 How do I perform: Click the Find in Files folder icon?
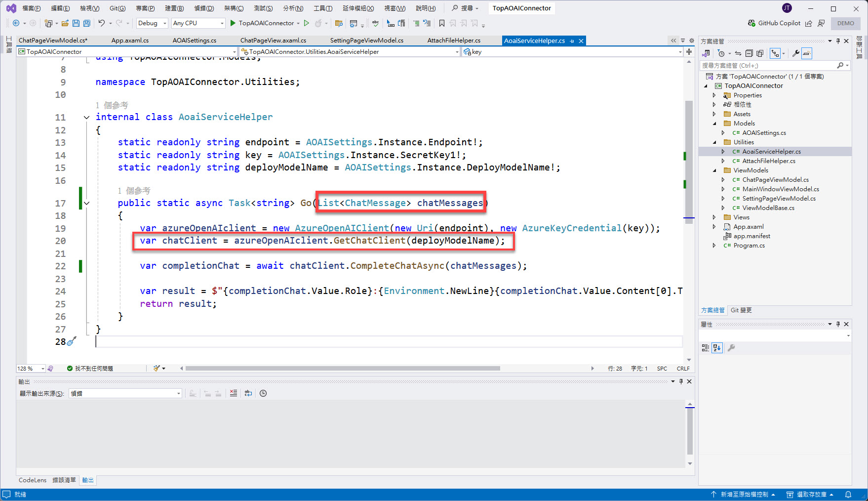tap(339, 23)
